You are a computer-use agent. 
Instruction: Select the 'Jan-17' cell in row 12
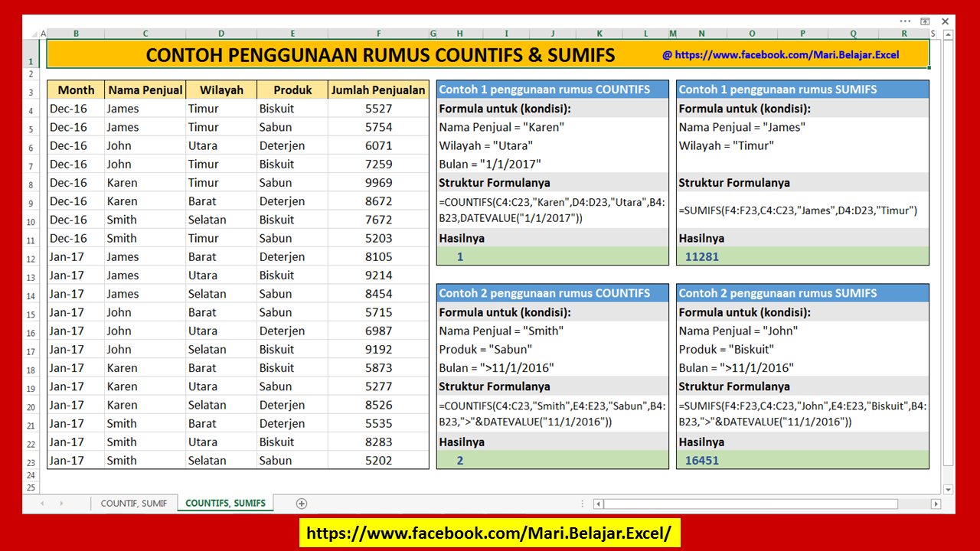[x=76, y=256]
